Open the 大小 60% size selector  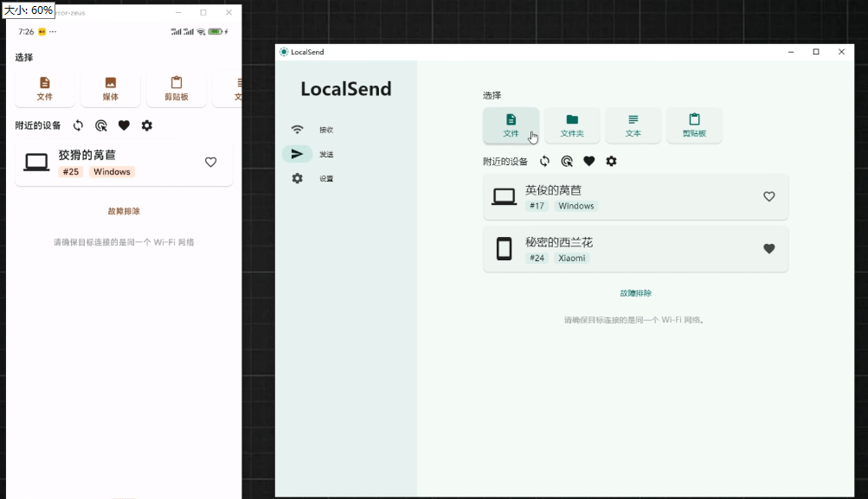(x=29, y=11)
